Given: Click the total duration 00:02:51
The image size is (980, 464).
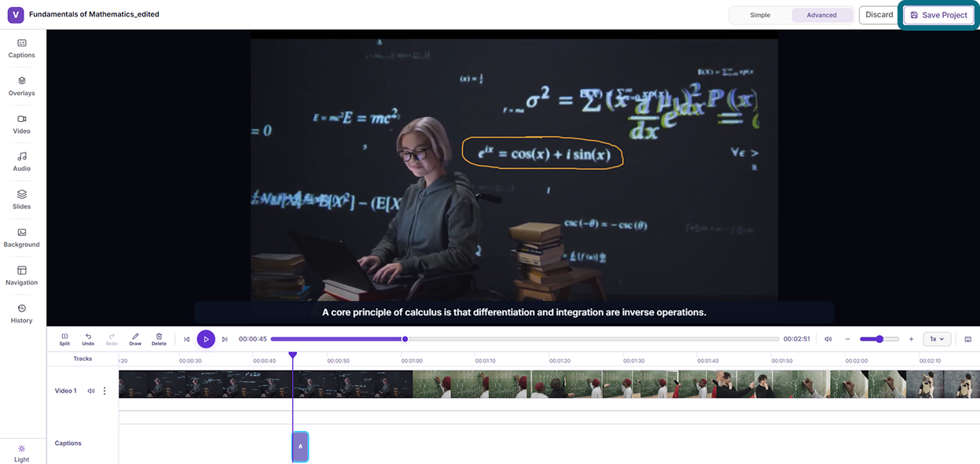Looking at the screenshot, I should point(796,339).
